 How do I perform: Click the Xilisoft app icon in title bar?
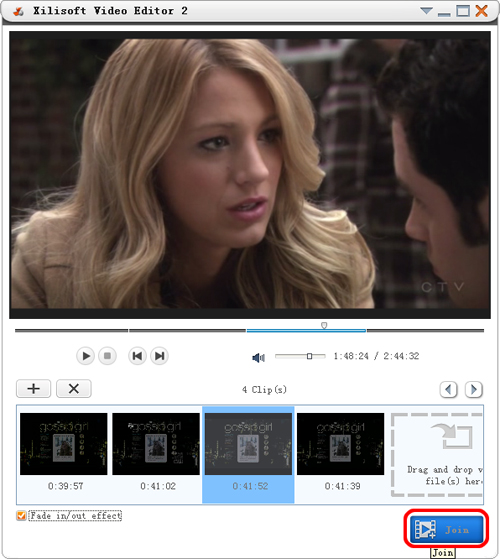click(19, 11)
